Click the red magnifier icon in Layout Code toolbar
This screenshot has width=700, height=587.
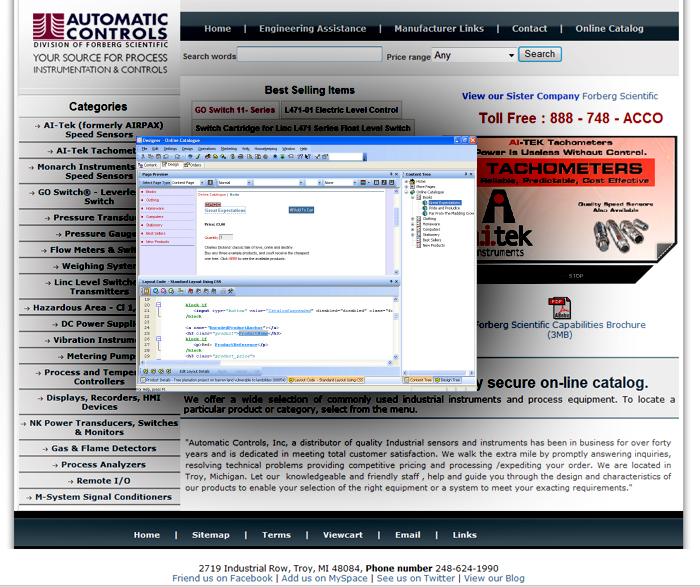click(x=163, y=291)
